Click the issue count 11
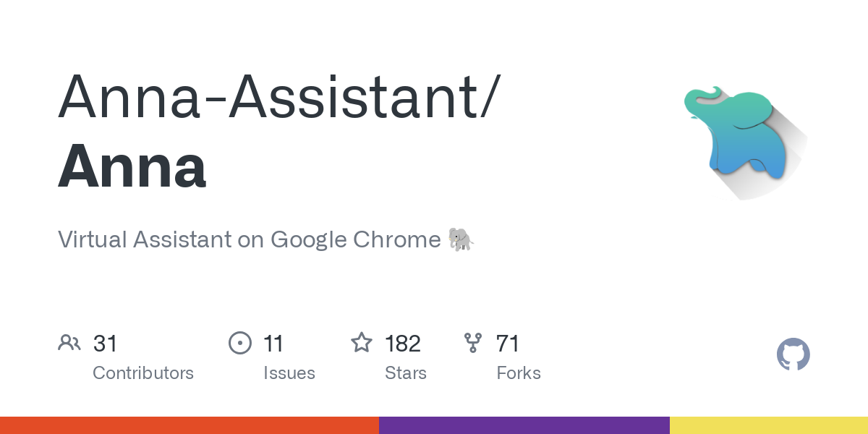This screenshot has height=434, width=868. point(273,343)
